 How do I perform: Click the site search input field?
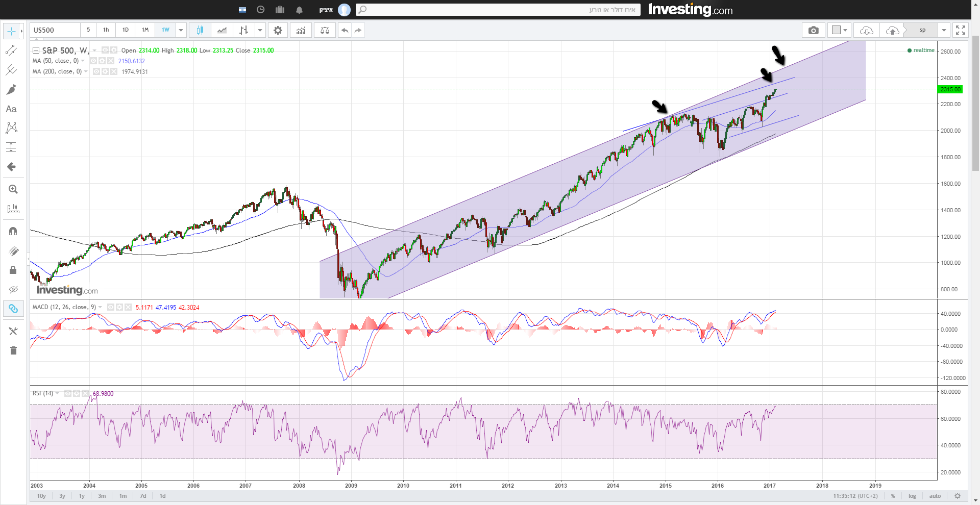(x=498, y=10)
